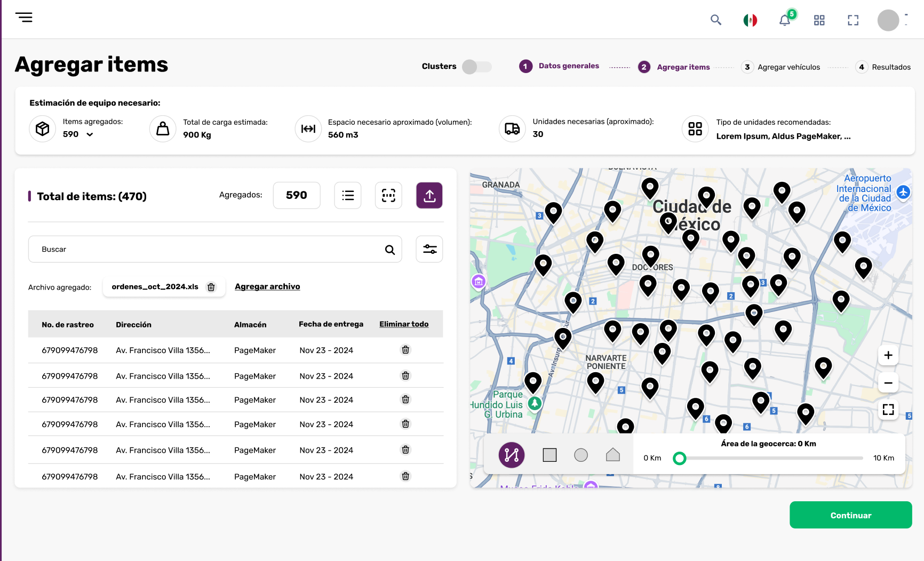
Task: Expand the Items agregados dropdown
Action: (90, 134)
